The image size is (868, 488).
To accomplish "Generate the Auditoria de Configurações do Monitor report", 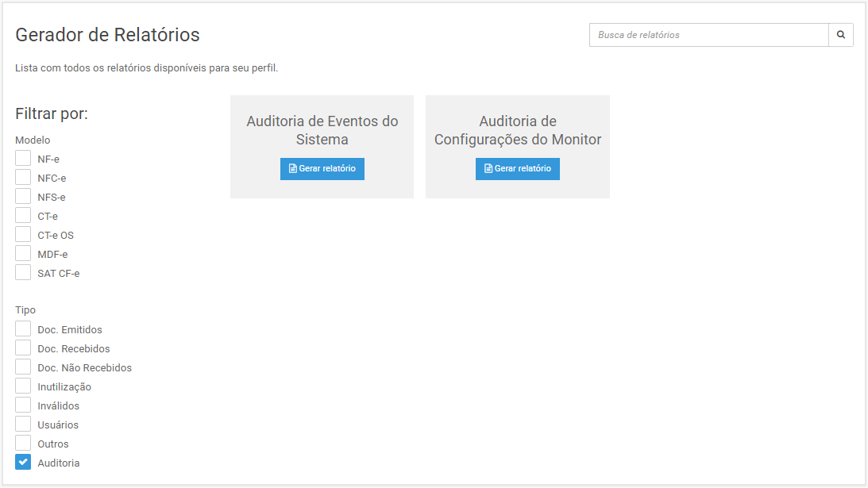I will pyautogui.click(x=517, y=169).
